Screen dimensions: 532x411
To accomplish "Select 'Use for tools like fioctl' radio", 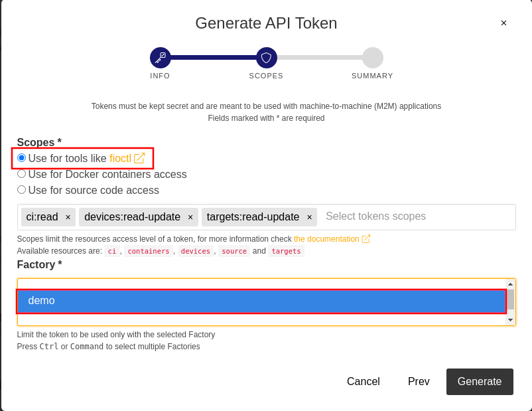I will tap(22, 158).
